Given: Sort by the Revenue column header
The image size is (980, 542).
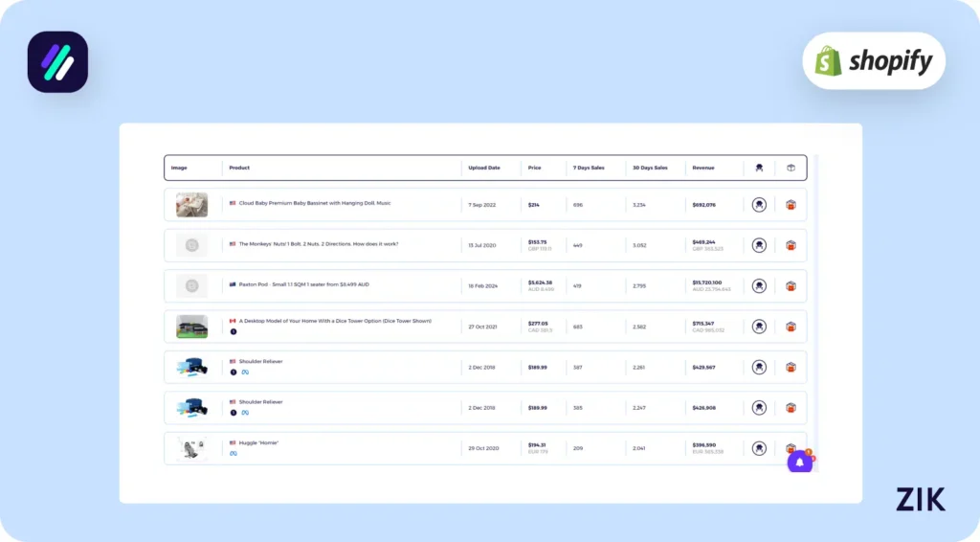Looking at the screenshot, I should tap(703, 168).
